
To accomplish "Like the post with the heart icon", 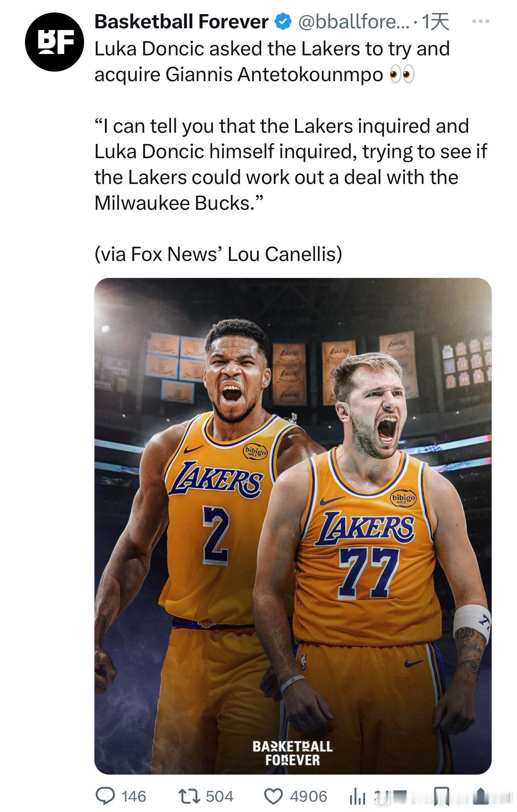I will (273, 796).
